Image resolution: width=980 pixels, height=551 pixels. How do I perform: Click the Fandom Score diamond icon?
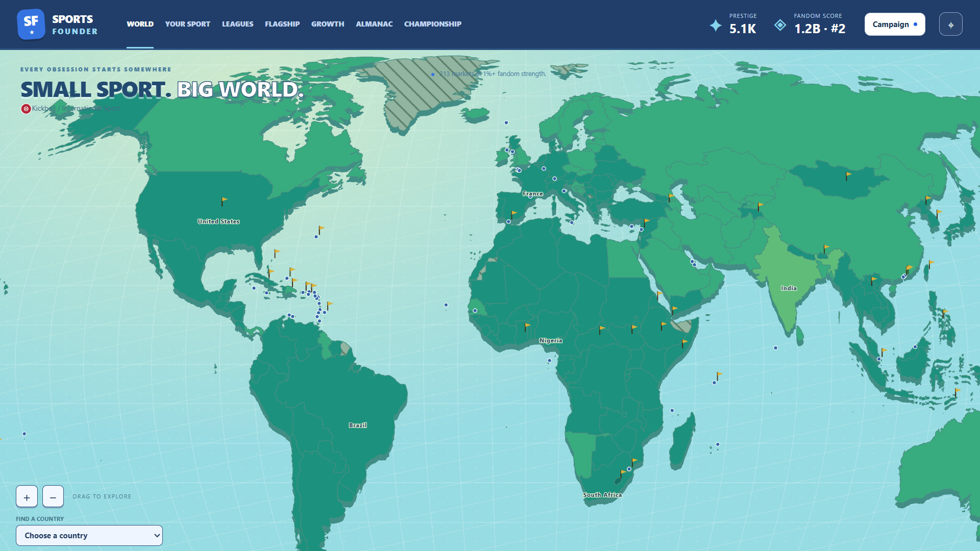pyautogui.click(x=780, y=25)
